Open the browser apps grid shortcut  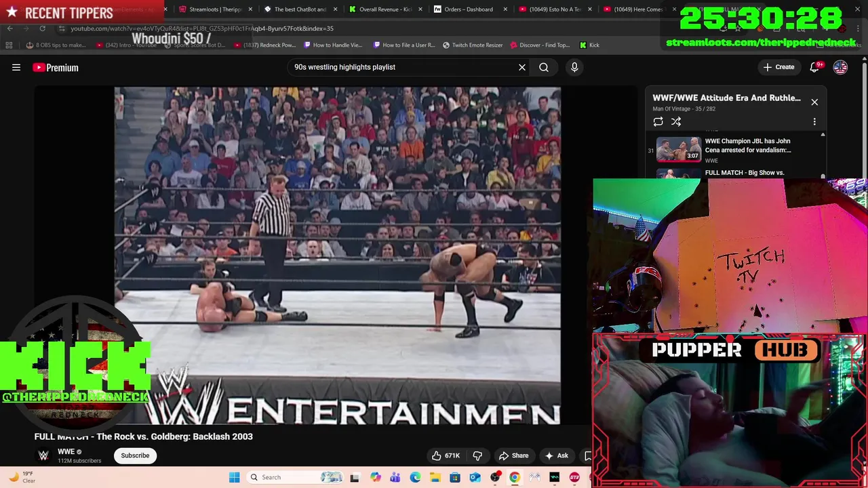pos(9,45)
